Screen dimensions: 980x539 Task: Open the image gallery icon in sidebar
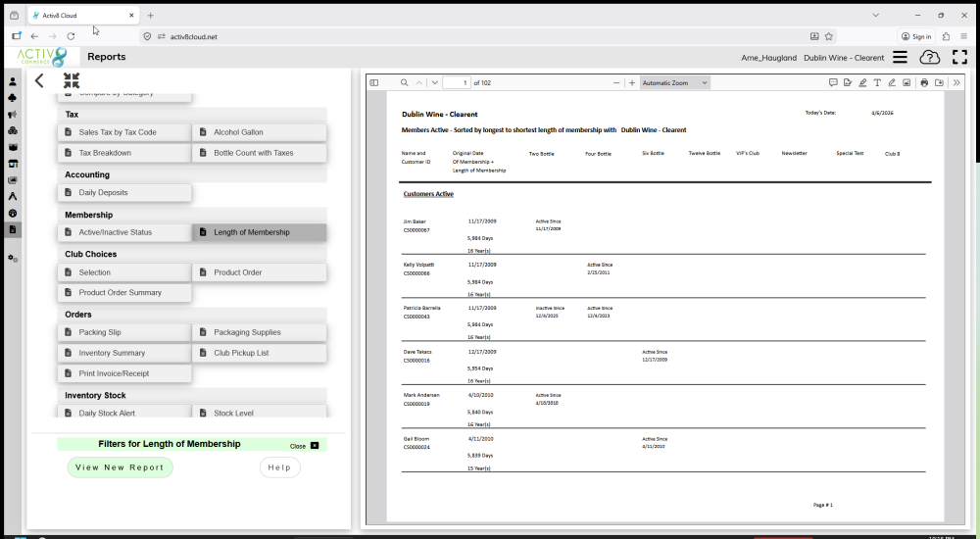pyautogui.click(x=13, y=180)
